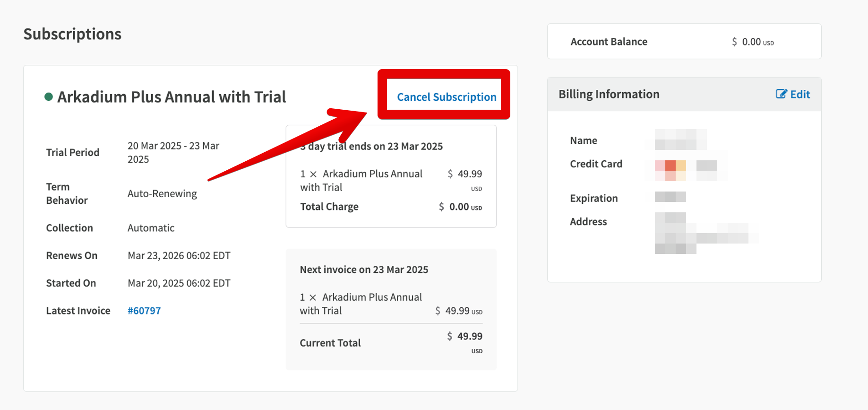Select the $ 0.00 USD total charge amount

point(460,207)
